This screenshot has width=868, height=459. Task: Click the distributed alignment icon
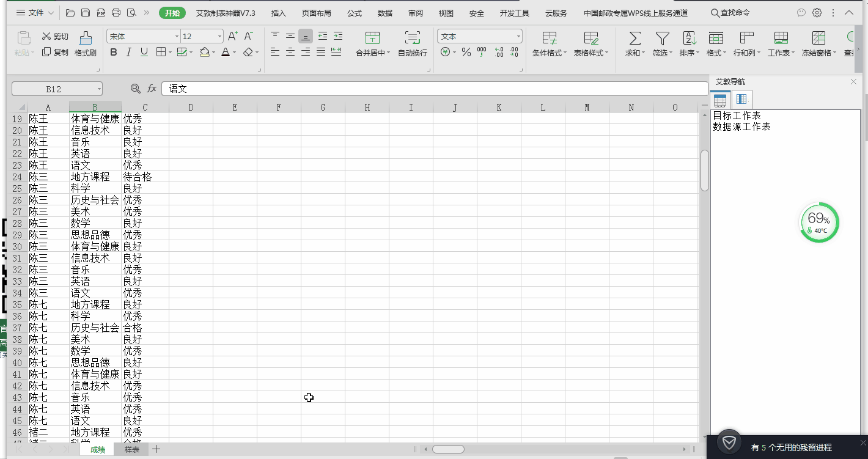pyautogui.click(x=336, y=53)
